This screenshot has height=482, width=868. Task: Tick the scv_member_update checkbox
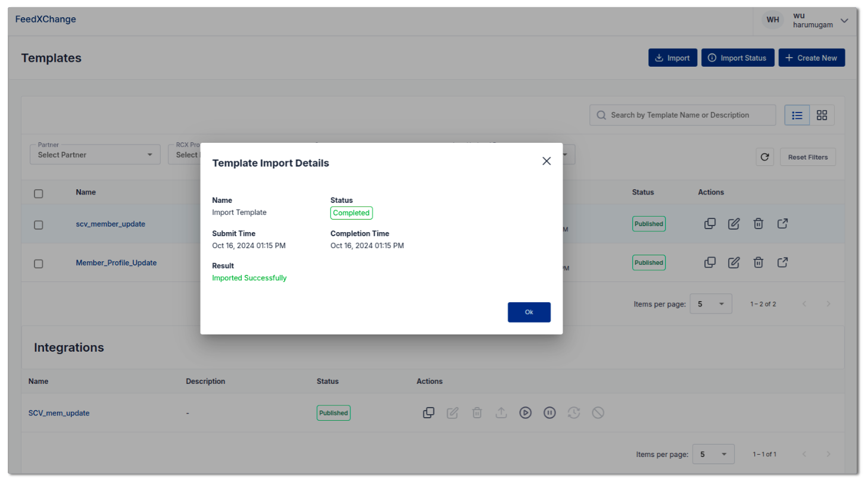pos(39,225)
